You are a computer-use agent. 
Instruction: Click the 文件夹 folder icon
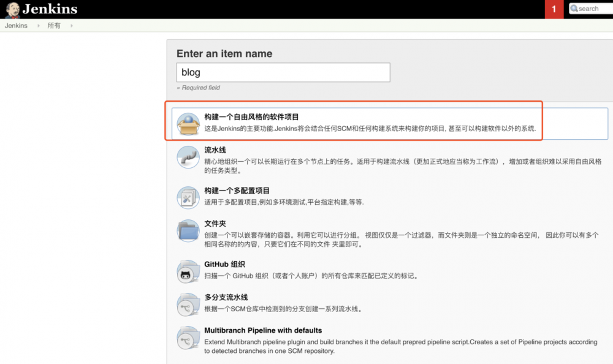(x=188, y=232)
